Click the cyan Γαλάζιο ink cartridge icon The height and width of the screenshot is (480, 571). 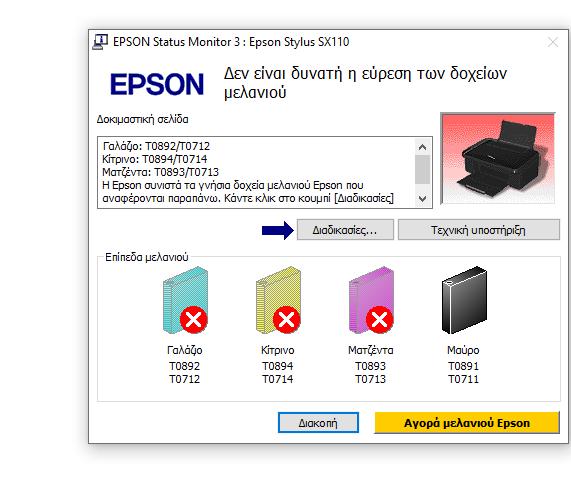(x=185, y=300)
